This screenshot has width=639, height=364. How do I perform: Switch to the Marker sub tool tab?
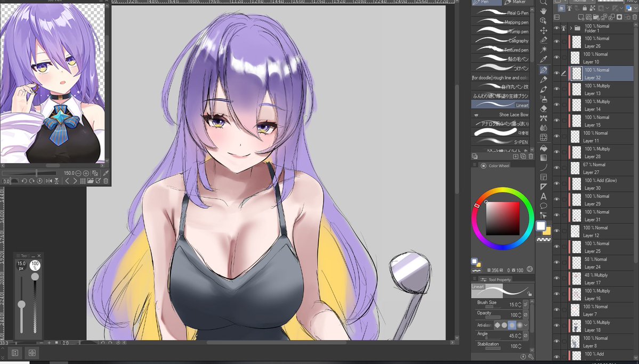[517, 3]
